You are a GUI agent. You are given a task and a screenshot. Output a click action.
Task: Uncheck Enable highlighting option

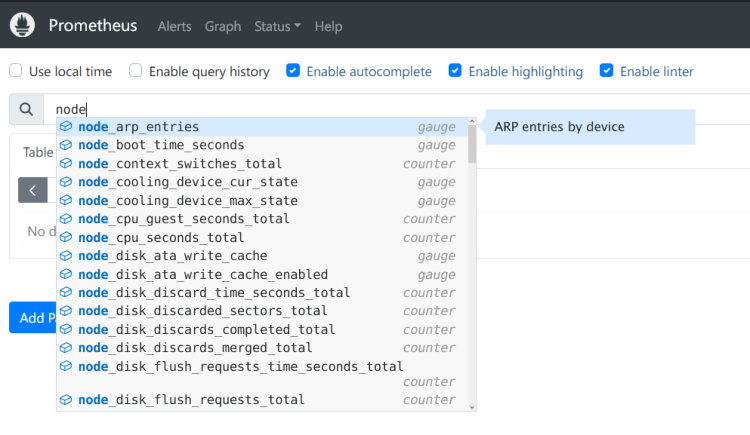tap(455, 71)
